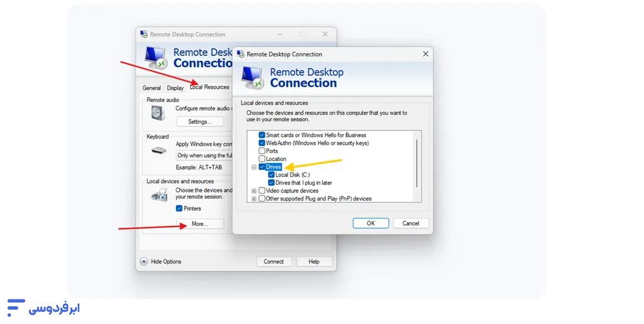Click the front dialog title bar RDP icon
644x324 pixels.
(x=241, y=54)
